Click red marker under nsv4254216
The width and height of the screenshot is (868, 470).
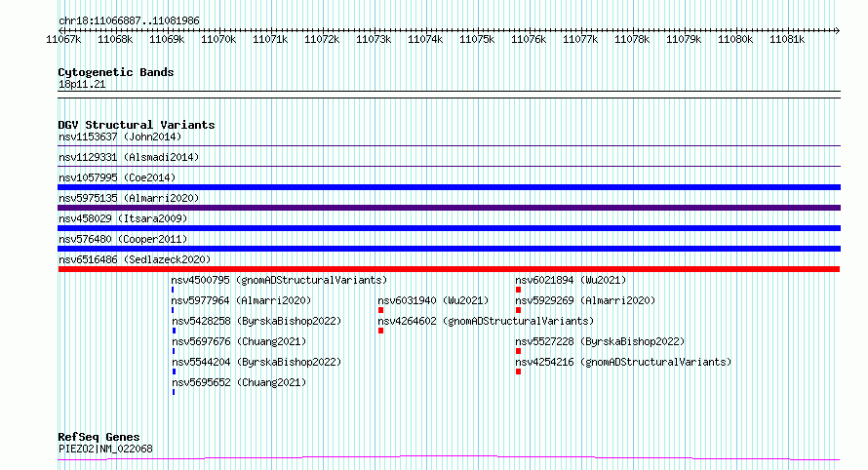coord(518,372)
